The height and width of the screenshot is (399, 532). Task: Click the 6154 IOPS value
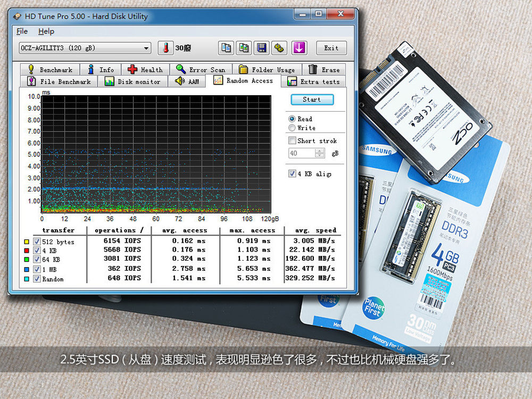click(x=122, y=240)
